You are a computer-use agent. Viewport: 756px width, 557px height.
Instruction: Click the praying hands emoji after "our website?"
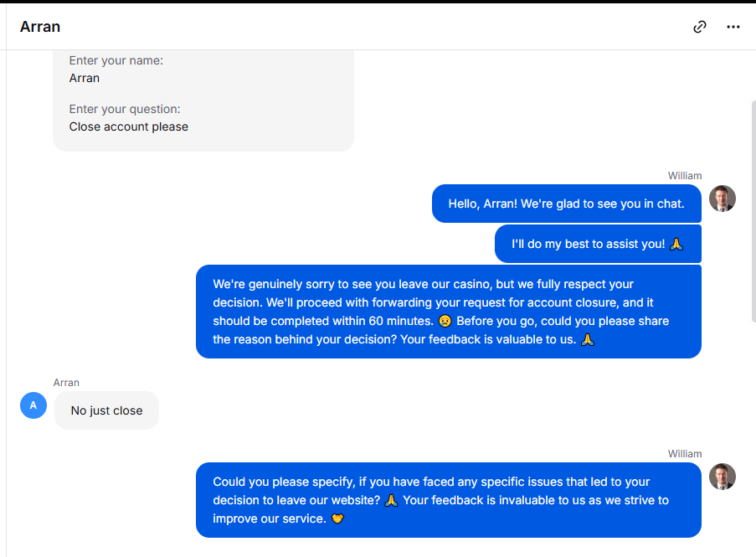[x=391, y=501]
